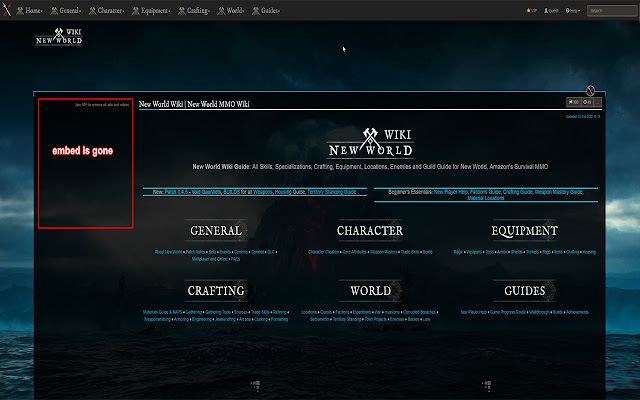Open the Game Progress Route link
The image size is (640, 400).
tap(508, 312)
